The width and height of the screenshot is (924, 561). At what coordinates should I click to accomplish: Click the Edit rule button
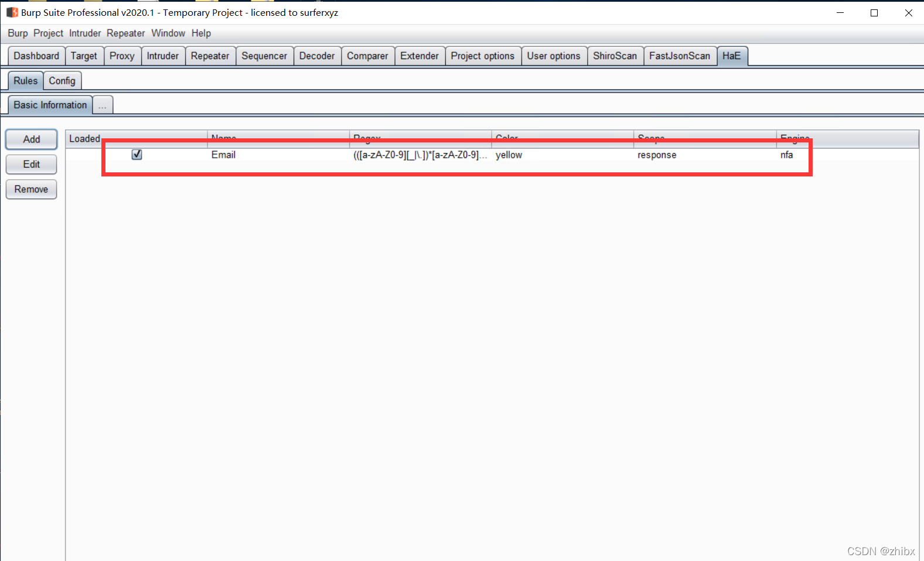[32, 164]
